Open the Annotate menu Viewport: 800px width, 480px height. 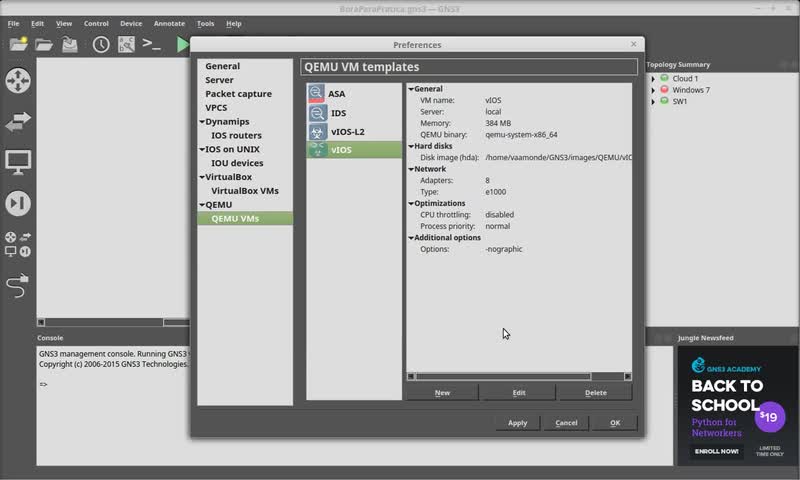point(169,23)
